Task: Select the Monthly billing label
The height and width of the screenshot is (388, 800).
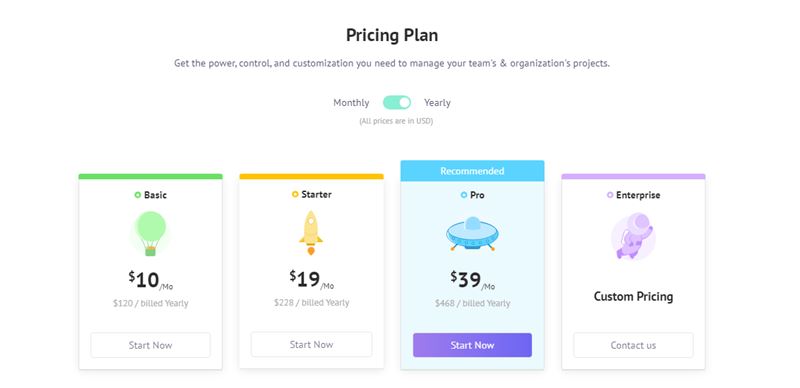Action: tap(351, 103)
